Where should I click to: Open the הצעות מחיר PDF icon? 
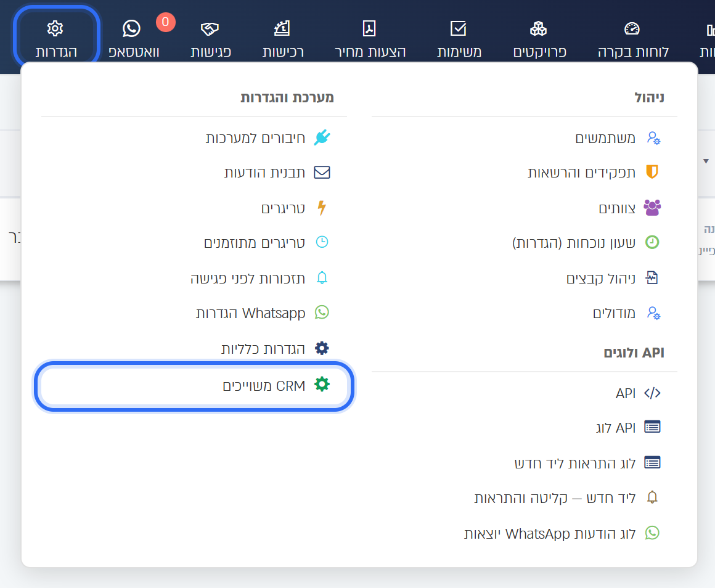369,28
